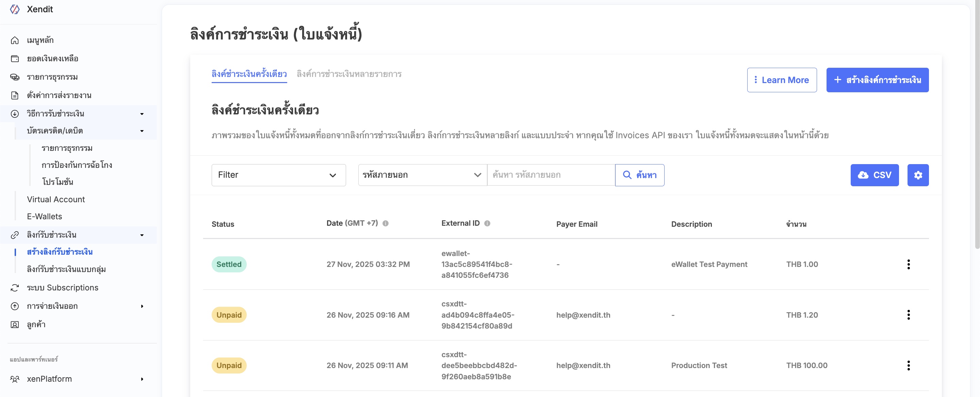This screenshot has width=980, height=397.
Task: Open the Filter dropdown
Action: pos(278,175)
